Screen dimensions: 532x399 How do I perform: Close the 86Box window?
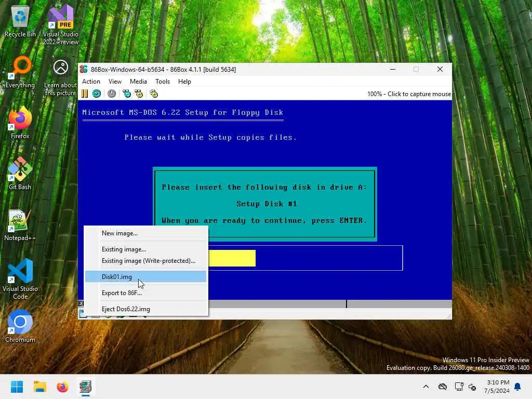coord(440,69)
